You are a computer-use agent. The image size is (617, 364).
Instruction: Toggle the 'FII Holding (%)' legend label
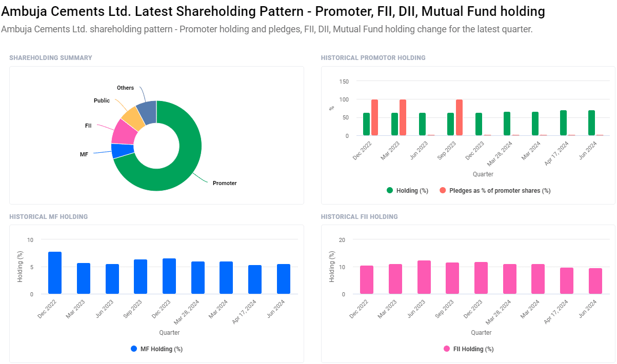[473, 349]
